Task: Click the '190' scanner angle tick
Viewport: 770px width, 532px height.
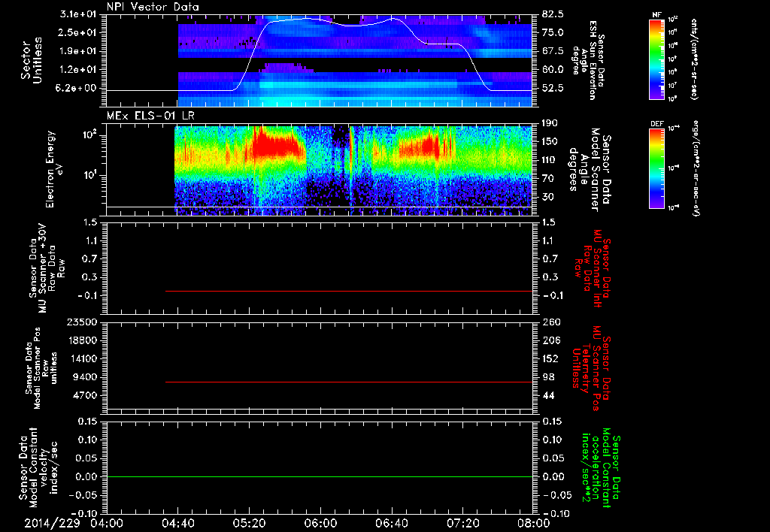Action: pyautogui.click(x=550, y=123)
